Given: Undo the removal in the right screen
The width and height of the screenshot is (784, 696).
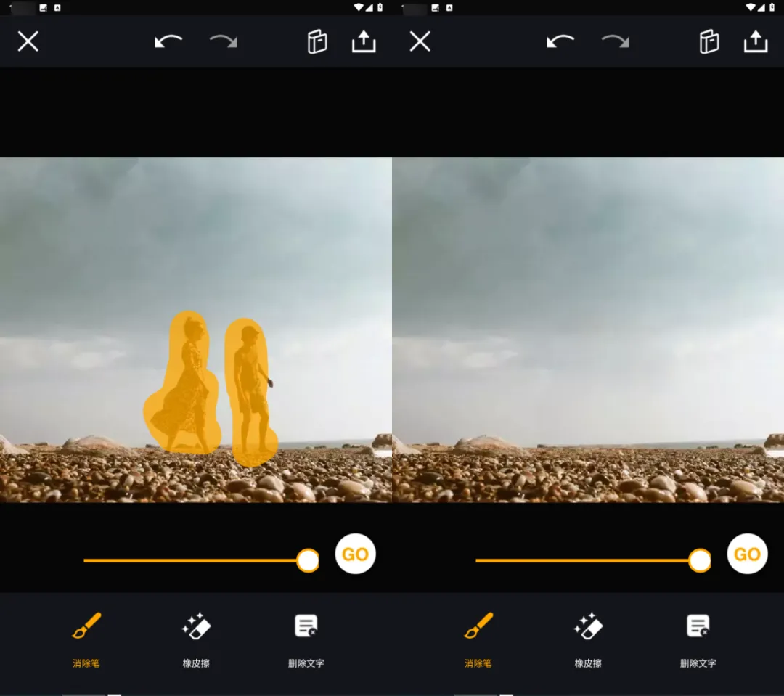Looking at the screenshot, I should (560, 41).
